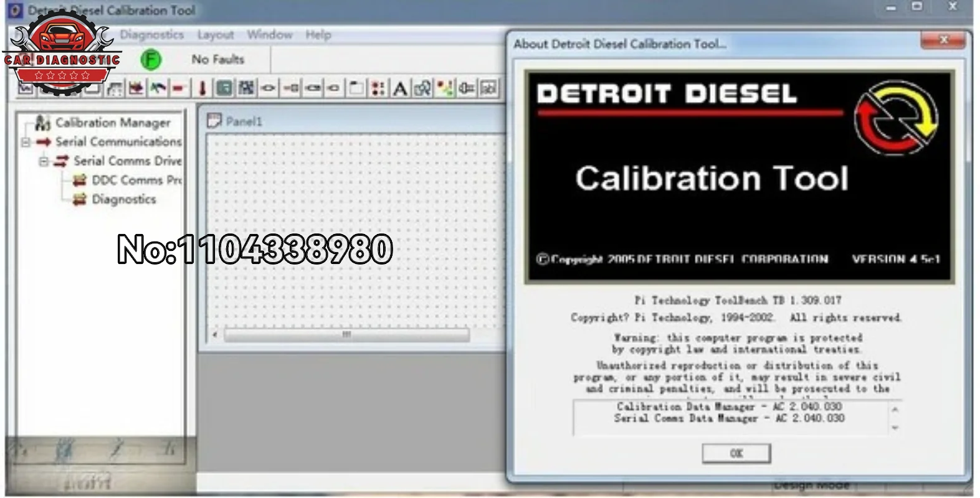Minimize the Detroit Diesel Calibration Tool window
The width and height of the screenshot is (980, 498).
click(x=891, y=7)
